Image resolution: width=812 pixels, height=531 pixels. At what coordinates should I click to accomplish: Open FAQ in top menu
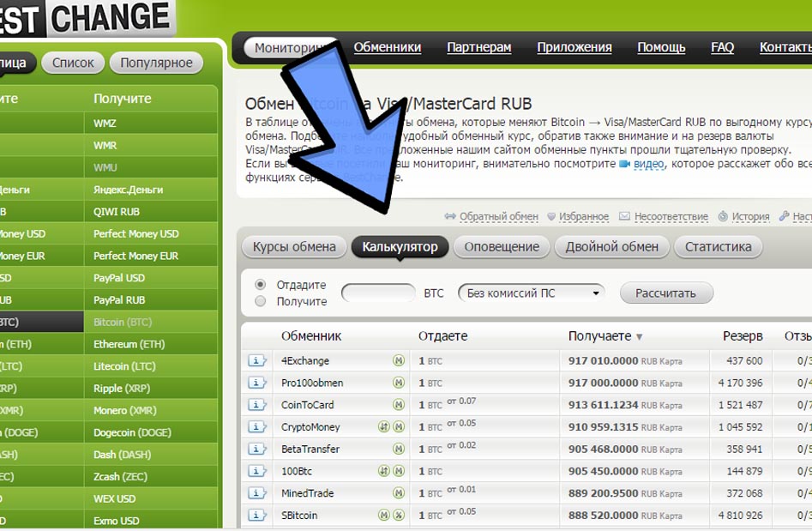[723, 47]
